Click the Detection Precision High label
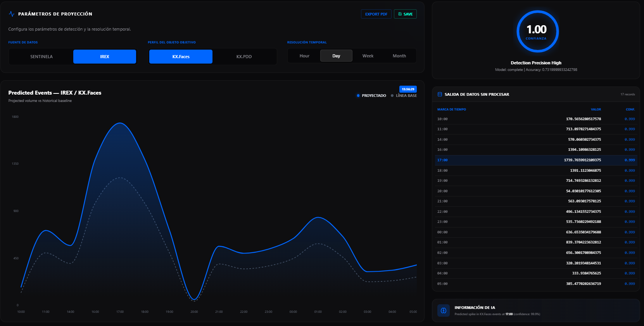 point(536,63)
